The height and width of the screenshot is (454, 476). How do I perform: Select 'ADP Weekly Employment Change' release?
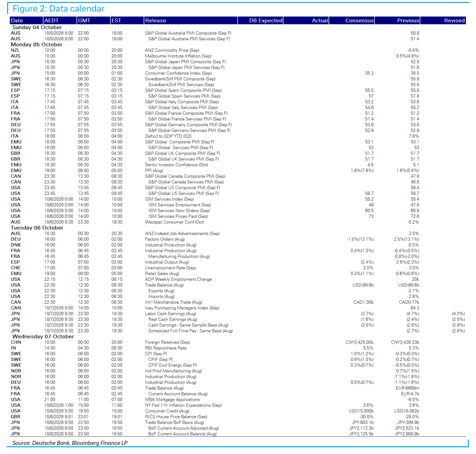tap(178, 279)
